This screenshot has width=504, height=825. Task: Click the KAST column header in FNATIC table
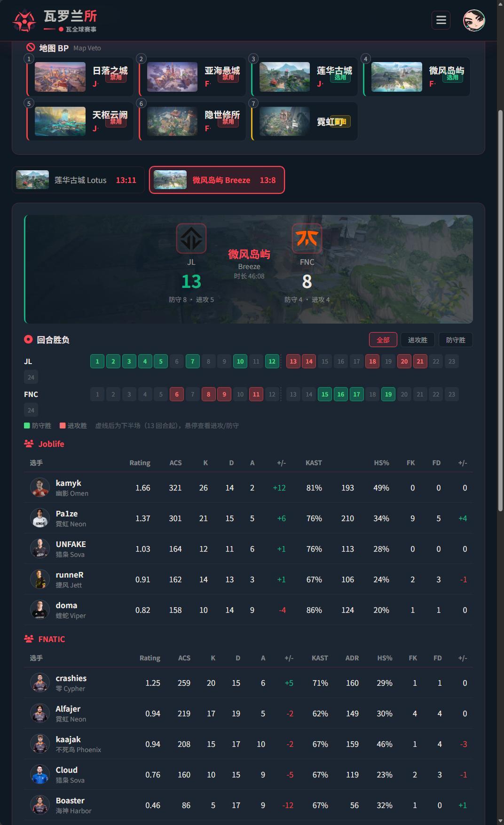[x=320, y=658]
